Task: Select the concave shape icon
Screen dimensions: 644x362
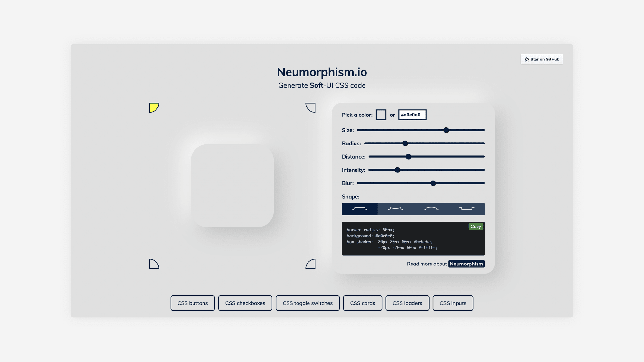Action: [395, 209]
